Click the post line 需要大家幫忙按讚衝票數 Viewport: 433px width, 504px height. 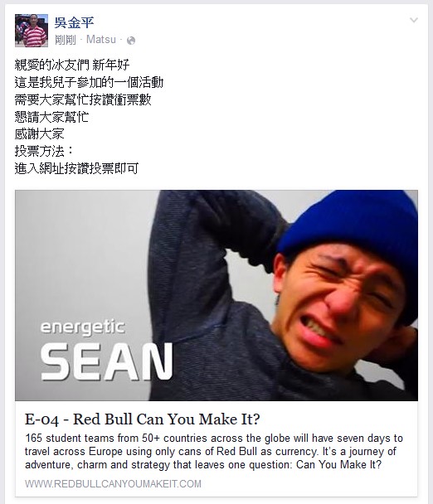pos(83,99)
